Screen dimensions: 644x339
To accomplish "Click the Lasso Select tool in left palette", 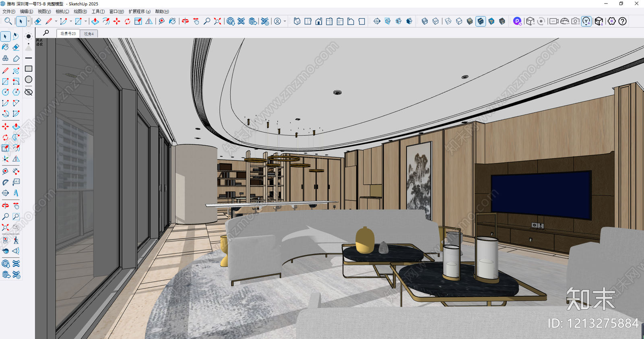I will (x=16, y=37).
